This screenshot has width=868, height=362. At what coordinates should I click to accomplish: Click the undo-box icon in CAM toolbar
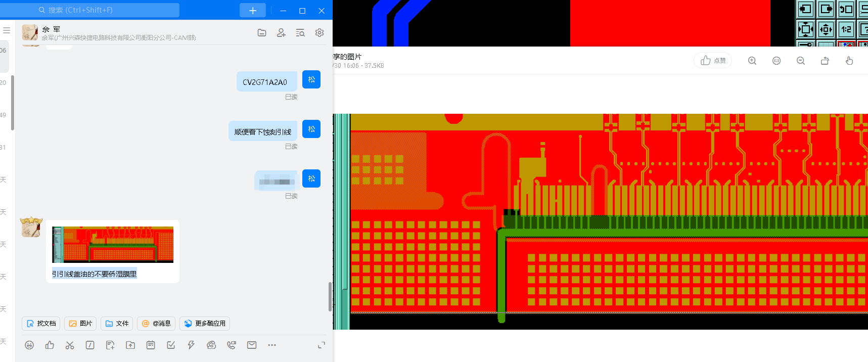pos(846,9)
